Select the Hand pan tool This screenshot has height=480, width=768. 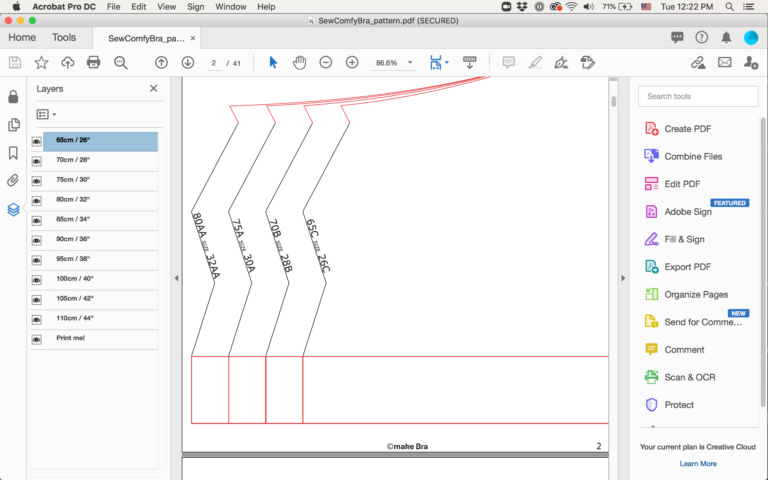point(299,62)
